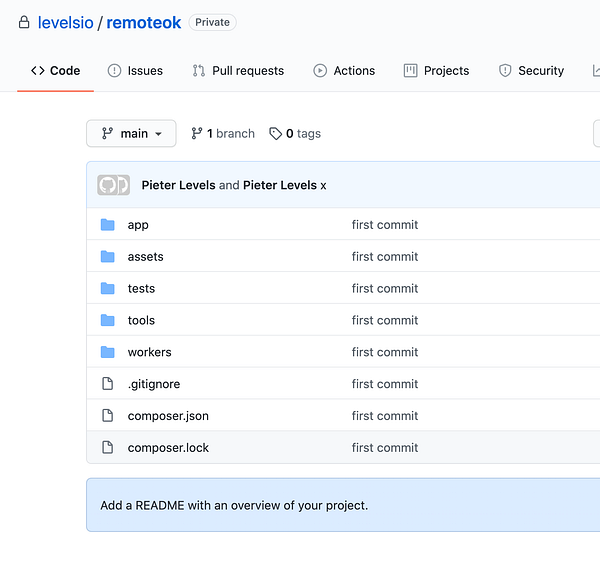The image size is (600, 562).
Task: Open the Security tab
Action: tap(540, 71)
